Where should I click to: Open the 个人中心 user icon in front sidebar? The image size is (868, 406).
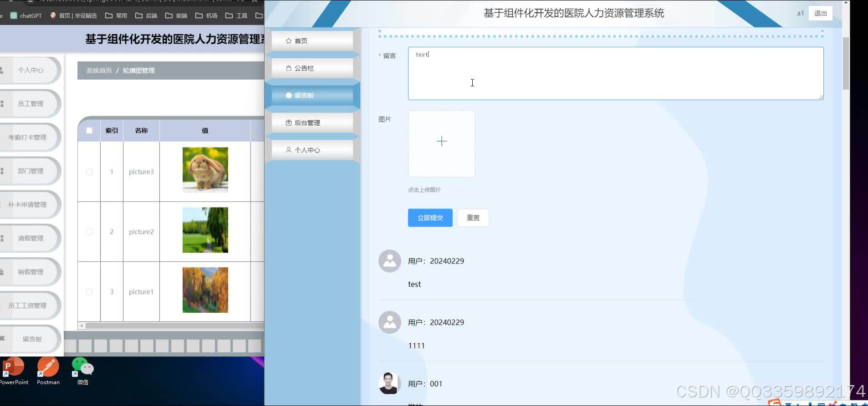pyautogui.click(x=288, y=150)
